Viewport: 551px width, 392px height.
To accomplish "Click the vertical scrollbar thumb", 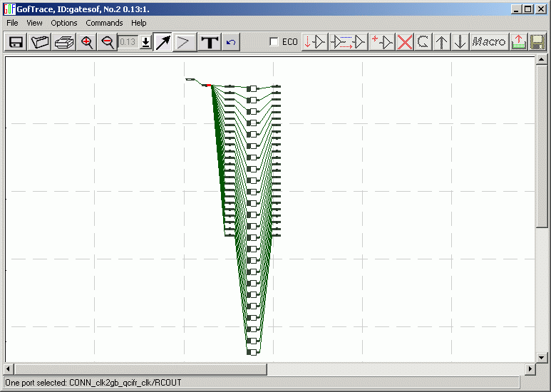I will 541,146.
